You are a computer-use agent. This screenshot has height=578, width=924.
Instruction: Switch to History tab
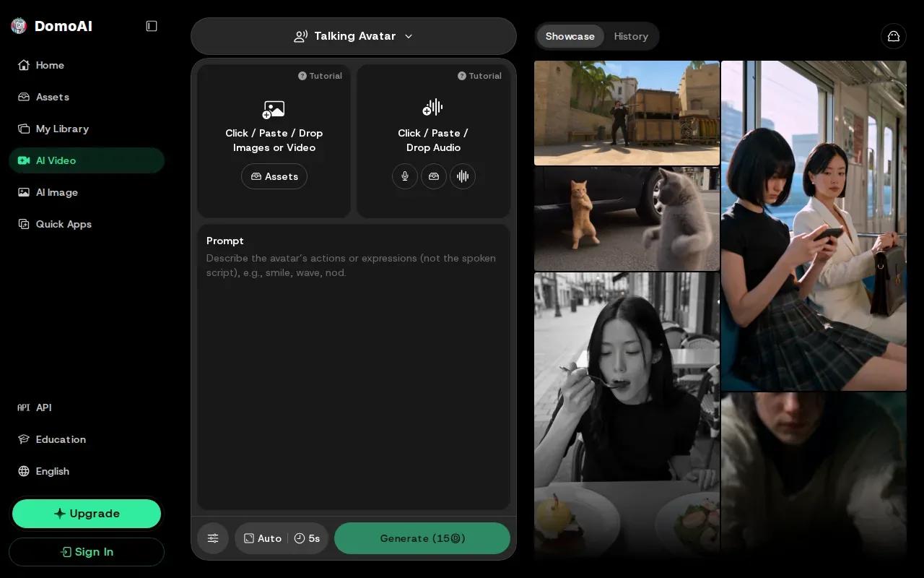[x=631, y=36]
